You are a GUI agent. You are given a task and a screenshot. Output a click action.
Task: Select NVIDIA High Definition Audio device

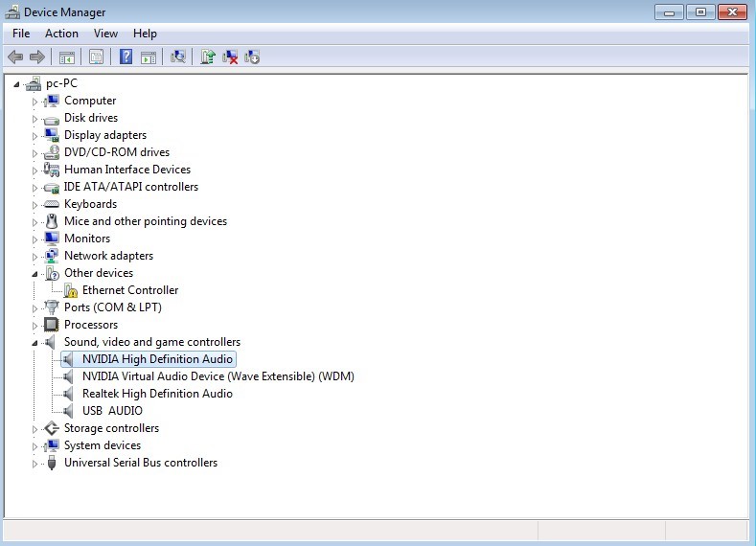(x=157, y=359)
